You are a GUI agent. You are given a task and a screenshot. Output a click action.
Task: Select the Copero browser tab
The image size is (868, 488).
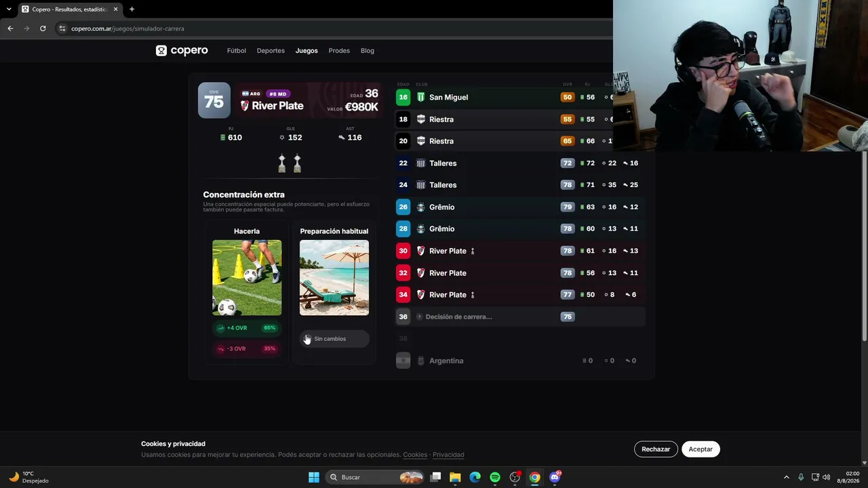click(x=69, y=9)
